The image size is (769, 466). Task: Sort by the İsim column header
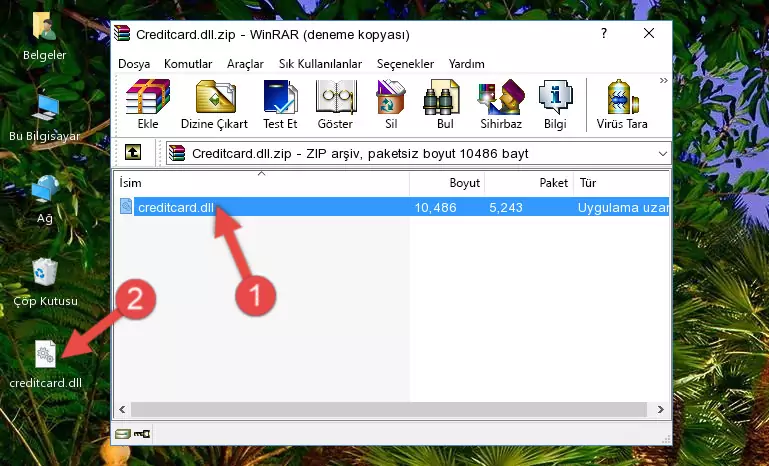pyautogui.click(x=262, y=183)
